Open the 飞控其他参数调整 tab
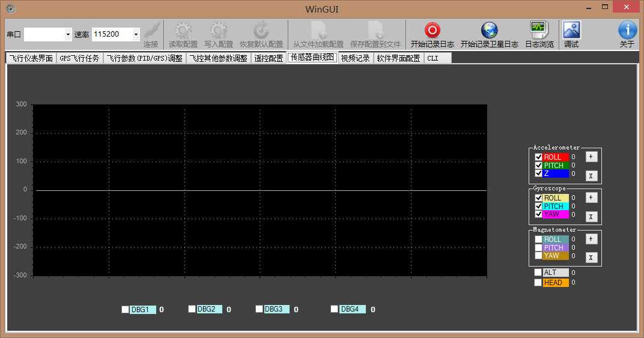644x338 pixels. click(x=219, y=58)
